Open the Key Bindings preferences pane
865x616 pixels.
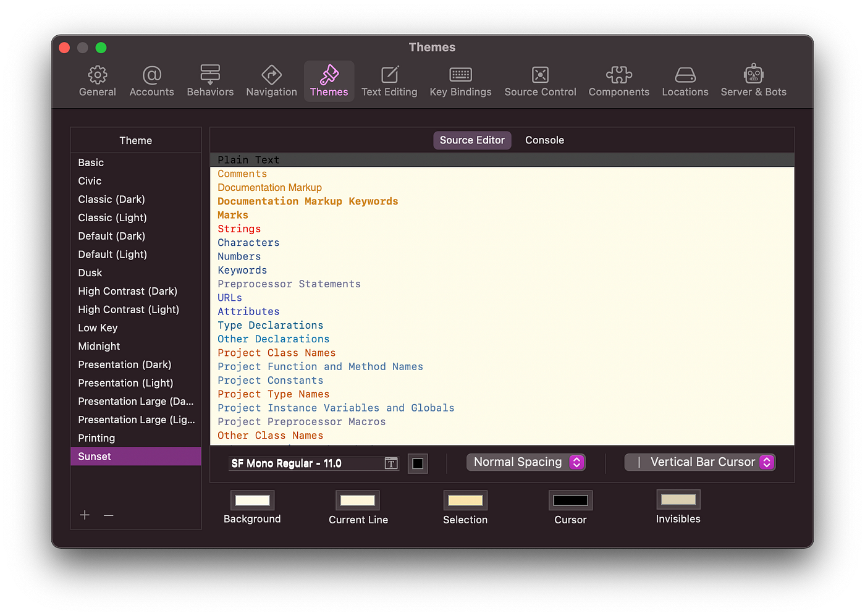[x=460, y=81]
